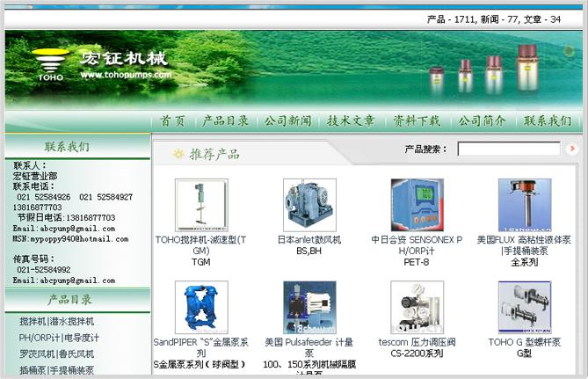The height and width of the screenshot is (379, 588).
Task: Navigate to 联系我们 in top menu
Action: click(548, 120)
